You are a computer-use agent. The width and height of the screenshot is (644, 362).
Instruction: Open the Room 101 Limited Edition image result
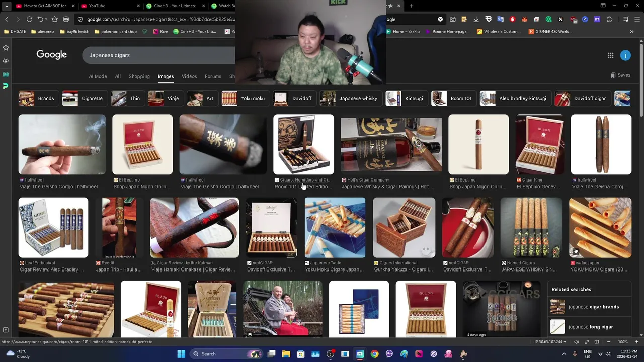pyautogui.click(x=303, y=144)
